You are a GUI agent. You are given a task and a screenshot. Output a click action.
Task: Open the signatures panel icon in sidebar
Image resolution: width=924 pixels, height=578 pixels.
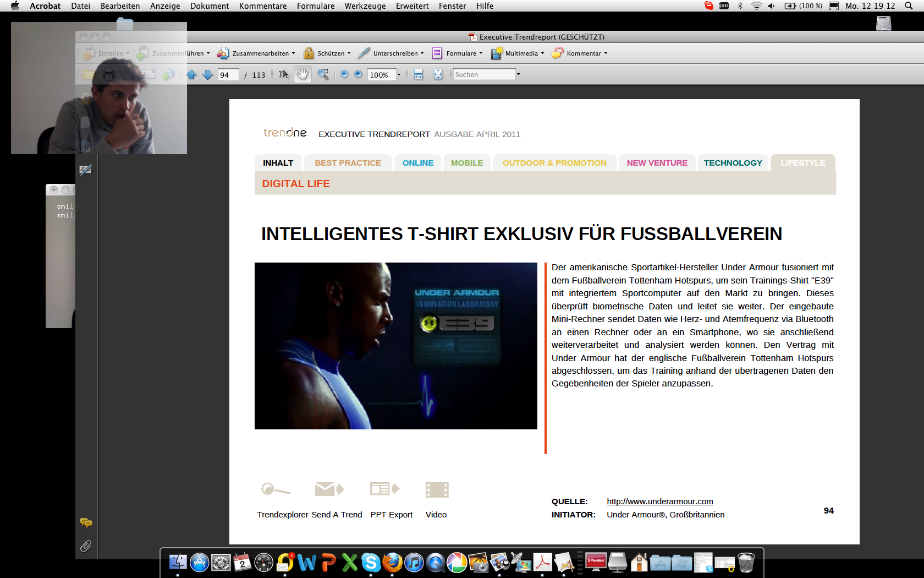pyautogui.click(x=85, y=170)
